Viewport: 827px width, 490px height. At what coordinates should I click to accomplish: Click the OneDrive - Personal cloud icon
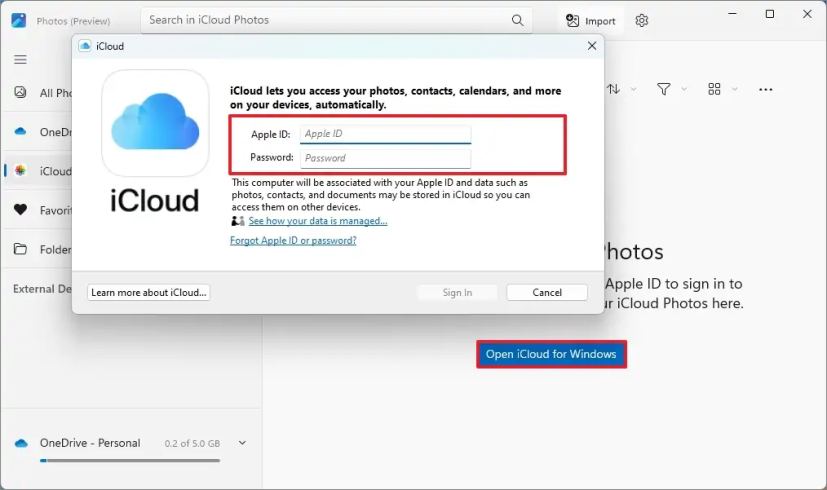[21, 443]
